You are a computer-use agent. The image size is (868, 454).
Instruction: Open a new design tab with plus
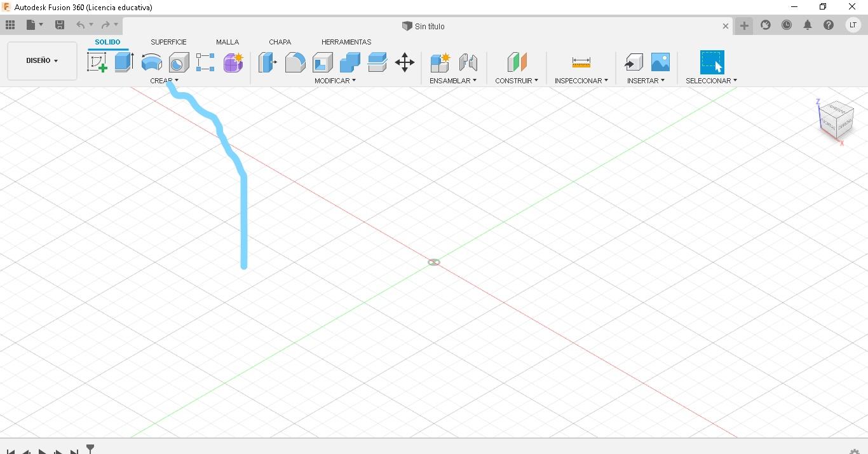[744, 25]
